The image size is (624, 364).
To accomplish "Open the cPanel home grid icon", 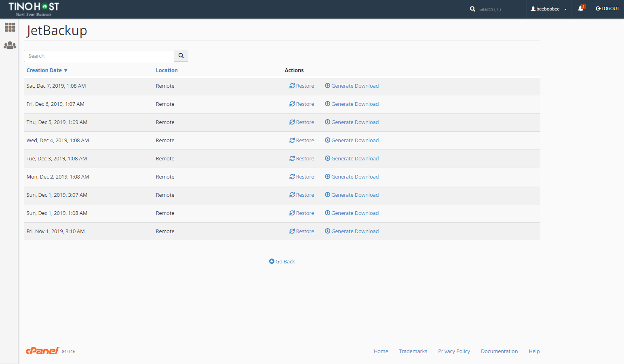I will (x=10, y=27).
